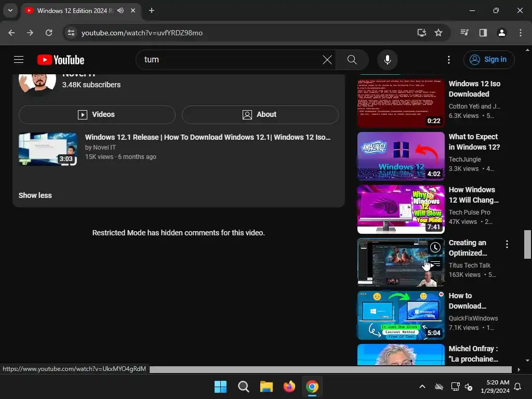
Task: Go to the YouTube home logo
Action: 61,60
